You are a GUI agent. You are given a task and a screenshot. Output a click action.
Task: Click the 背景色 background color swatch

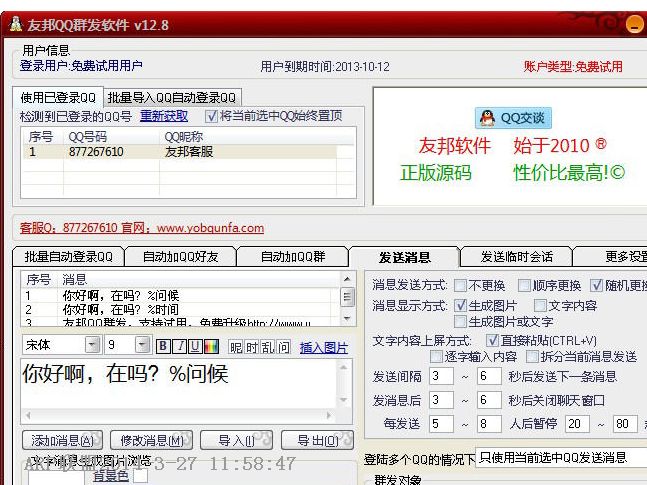coord(140,477)
